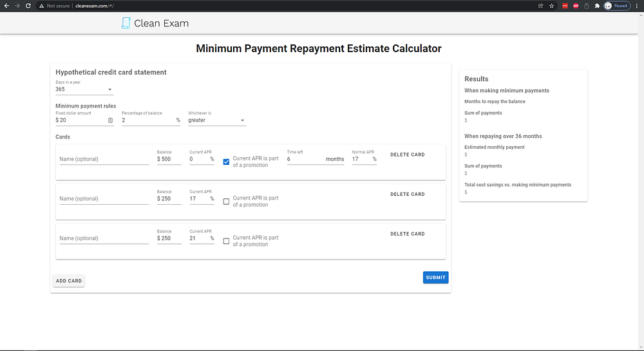This screenshot has height=351, width=644.
Task: Click the 'Cards' section label
Action: pos(63,137)
